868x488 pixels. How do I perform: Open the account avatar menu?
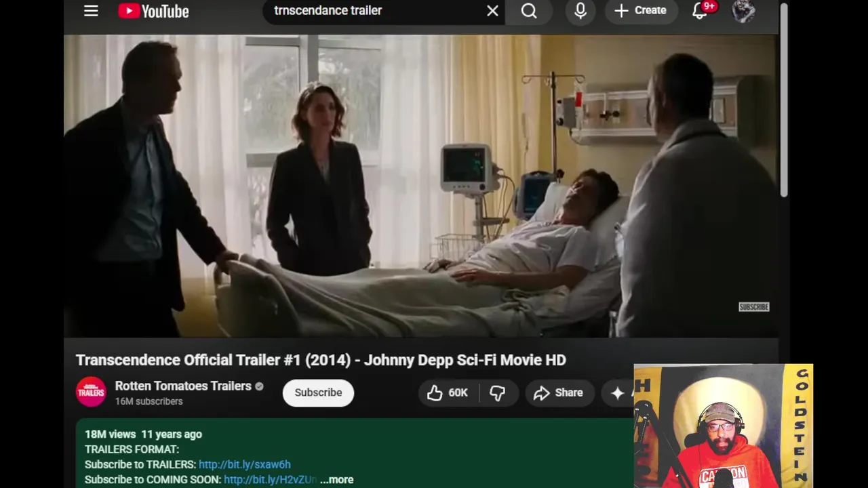point(743,11)
